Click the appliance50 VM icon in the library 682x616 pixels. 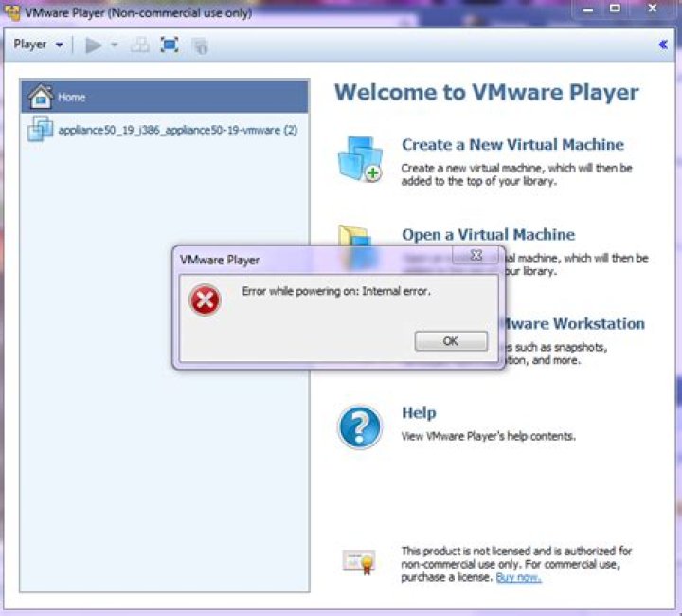pyautogui.click(x=41, y=129)
